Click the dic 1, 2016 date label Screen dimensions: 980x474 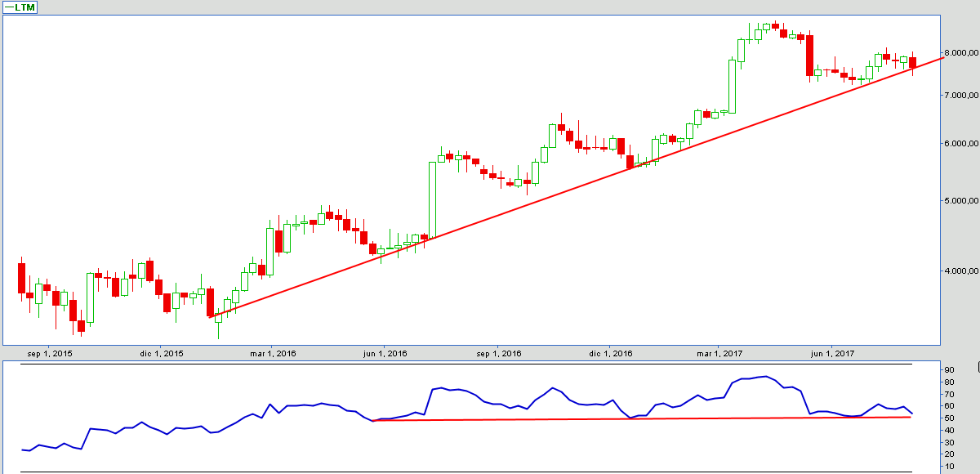click(x=610, y=353)
